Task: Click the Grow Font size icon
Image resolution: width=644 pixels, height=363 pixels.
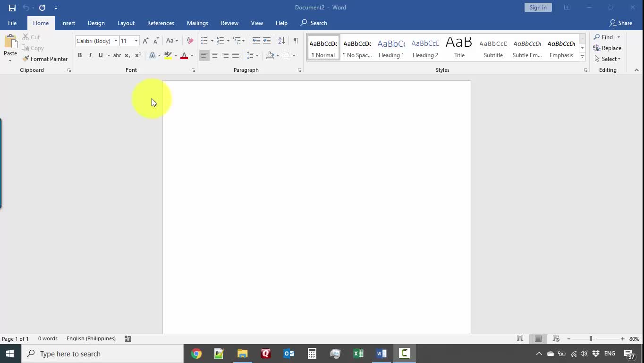Action: pyautogui.click(x=145, y=41)
